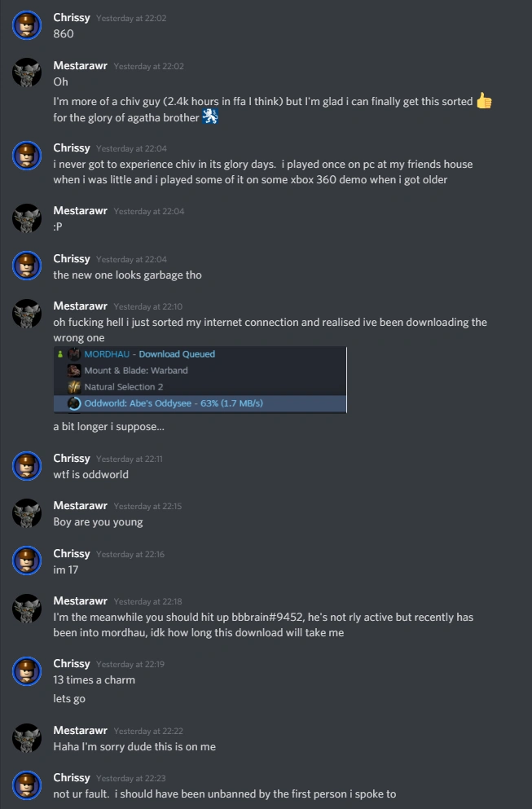Click Mestarawr's avatar beside "Boy are you young"

click(x=27, y=513)
